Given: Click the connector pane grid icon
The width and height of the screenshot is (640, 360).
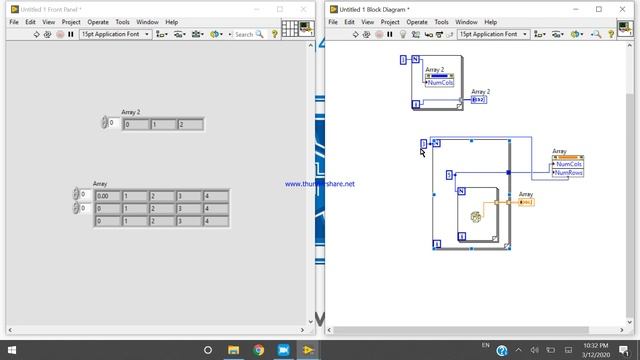Looking at the screenshot, I should (290, 29).
